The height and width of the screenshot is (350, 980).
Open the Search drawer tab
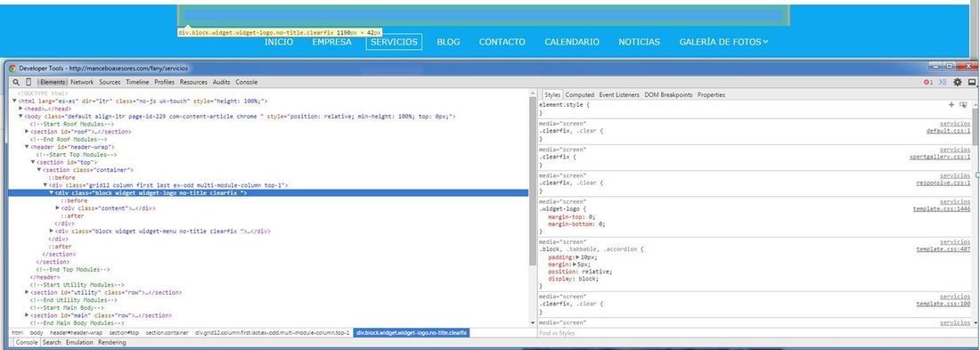click(x=52, y=343)
